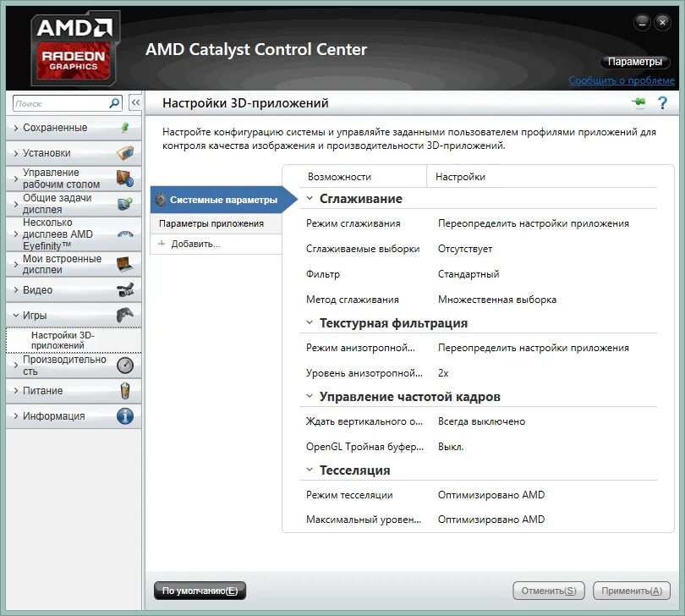This screenshot has width=685, height=616.
Task: Click the Видео camera icon
Action: click(x=125, y=289)
